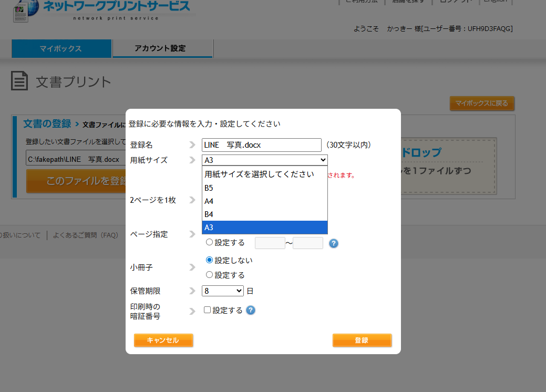Select 設定しない radio for booklet option
Image resolution: width=546 pixels, height=392 pixels.
coord(209,260)
